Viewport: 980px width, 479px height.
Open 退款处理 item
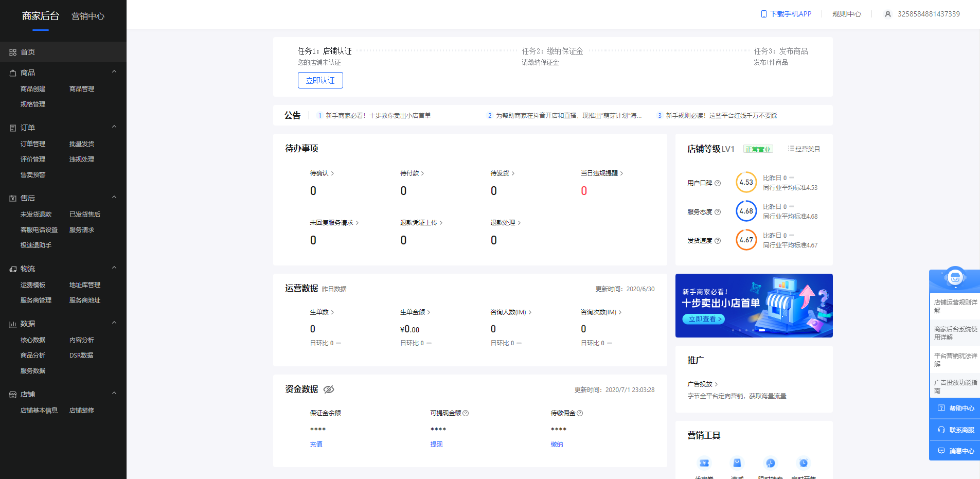click(506, 223)
